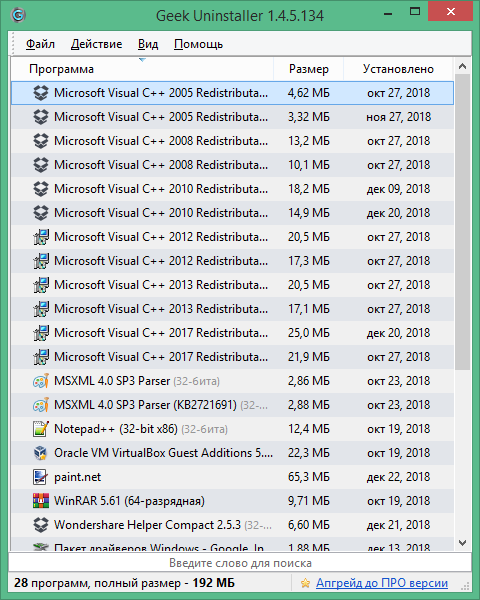Sort list by Программа column header
This screenshot has width=480, height=600.
(142, 69)
